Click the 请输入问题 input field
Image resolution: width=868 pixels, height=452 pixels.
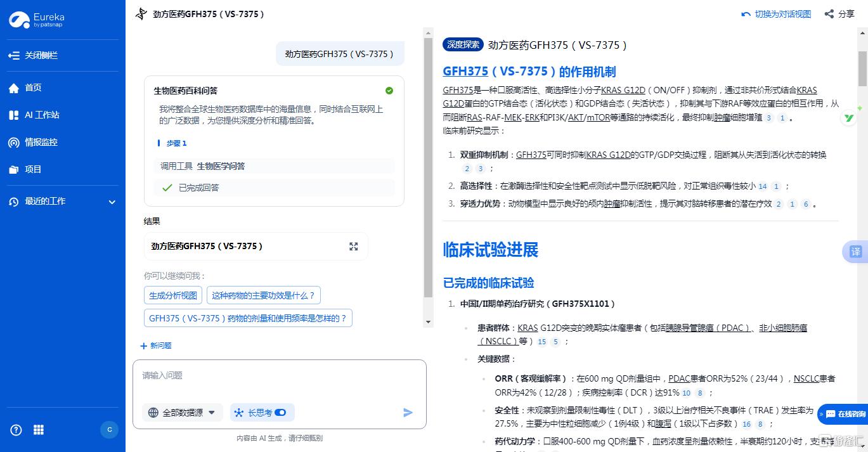(x=216, y=375)
